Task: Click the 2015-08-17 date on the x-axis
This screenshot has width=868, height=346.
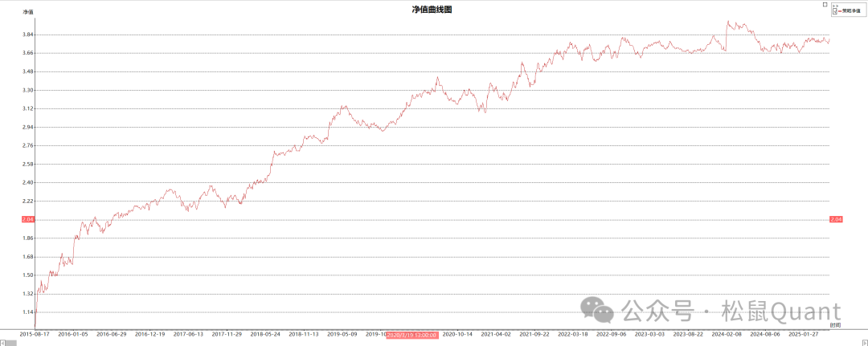Action: pyautogui.click(x=35, y=334)
